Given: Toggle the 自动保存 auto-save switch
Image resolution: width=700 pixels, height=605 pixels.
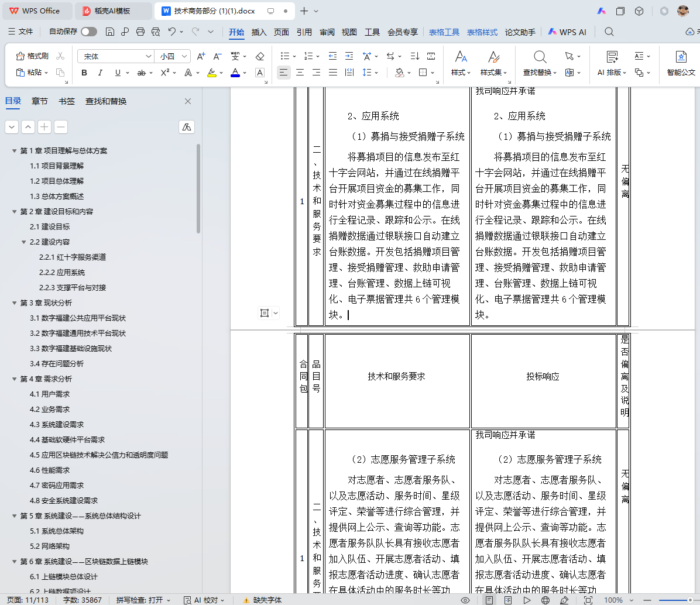Looking at the screenshot, I should click(x=89, y=32).
